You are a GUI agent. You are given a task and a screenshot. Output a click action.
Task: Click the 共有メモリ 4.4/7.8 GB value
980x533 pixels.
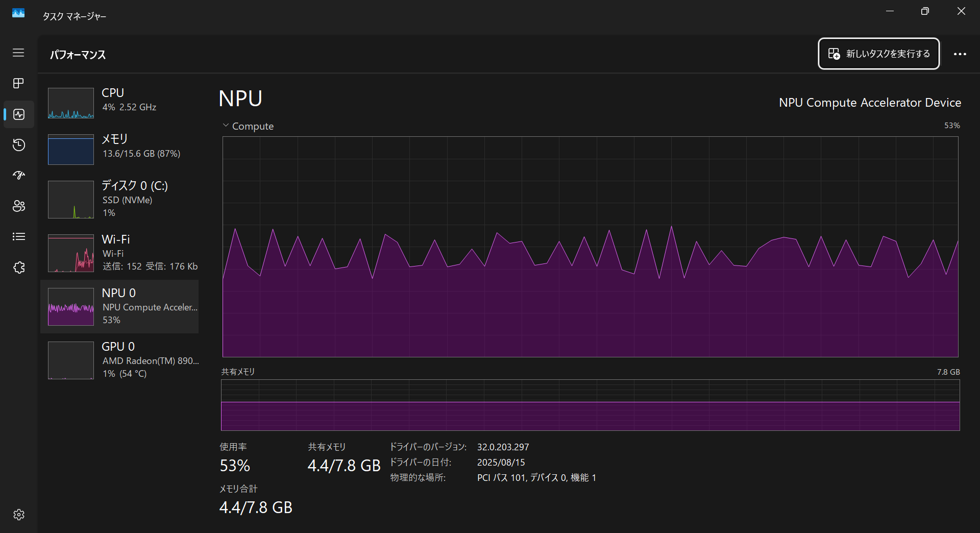tap(344, 466)
